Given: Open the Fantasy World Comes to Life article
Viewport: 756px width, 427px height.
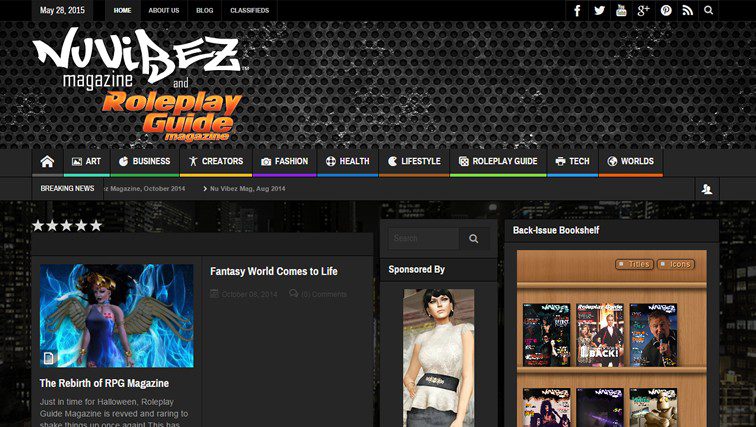Looking at the screenshot, I should point(273,271).
